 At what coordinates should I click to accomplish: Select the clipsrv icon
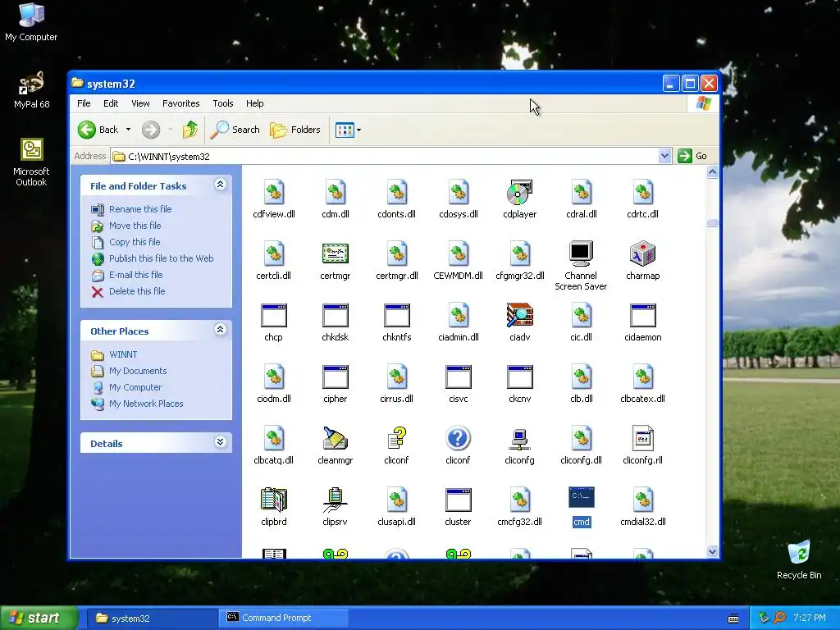(336, 500)
